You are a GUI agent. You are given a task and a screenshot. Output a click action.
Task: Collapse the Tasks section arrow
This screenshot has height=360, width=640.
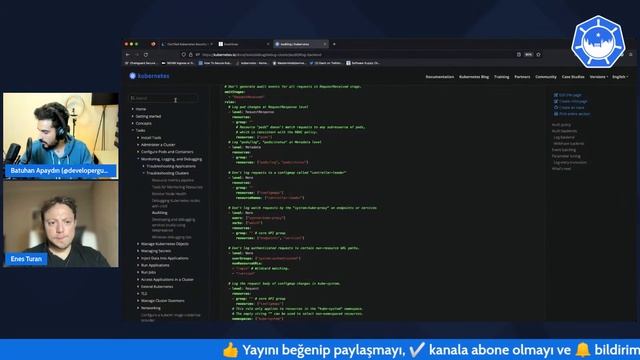pos(133,130)
